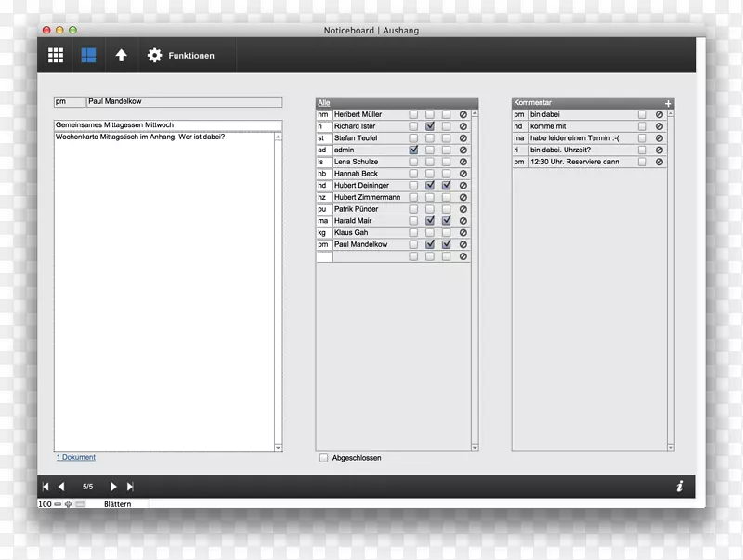
Task: Go to the next record arrow
Action: (x=114, y=486)
